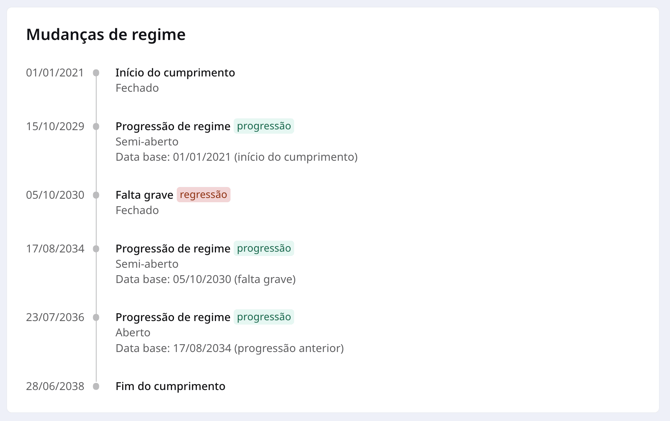Click the Fim do cumprimento label
The height and width of the screenshot is (421, 670).
pyautogui.click(x=170, y=386)
